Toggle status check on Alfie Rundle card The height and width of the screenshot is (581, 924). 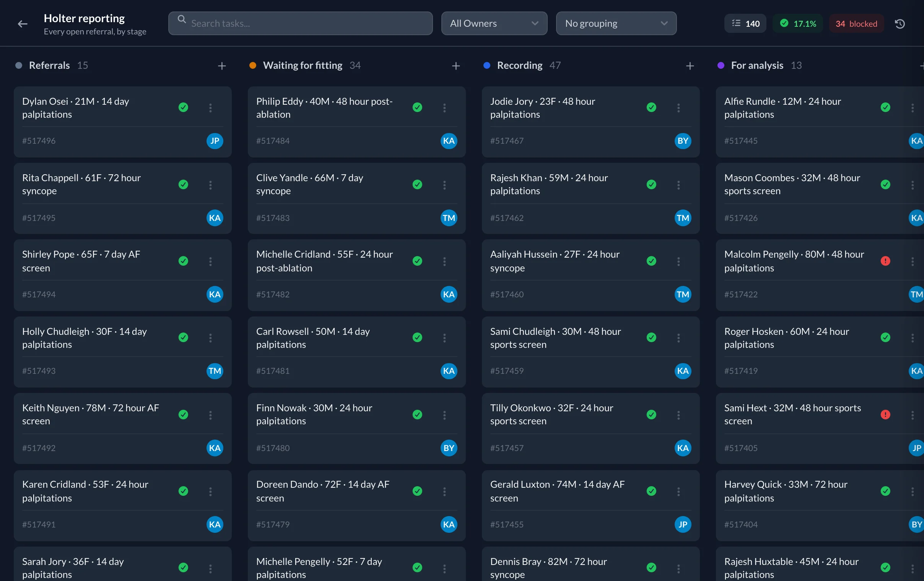(x=885, y=107)
